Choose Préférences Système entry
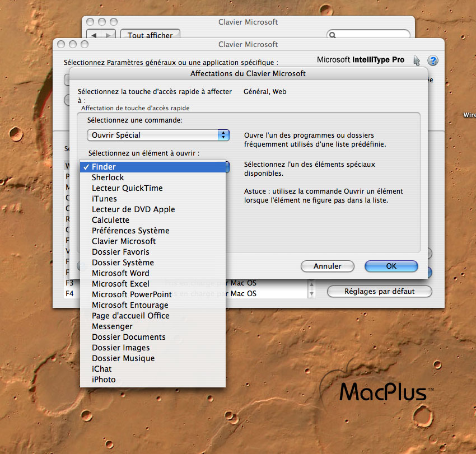Screen dimensions: 476x454 [x=153, y=231]
